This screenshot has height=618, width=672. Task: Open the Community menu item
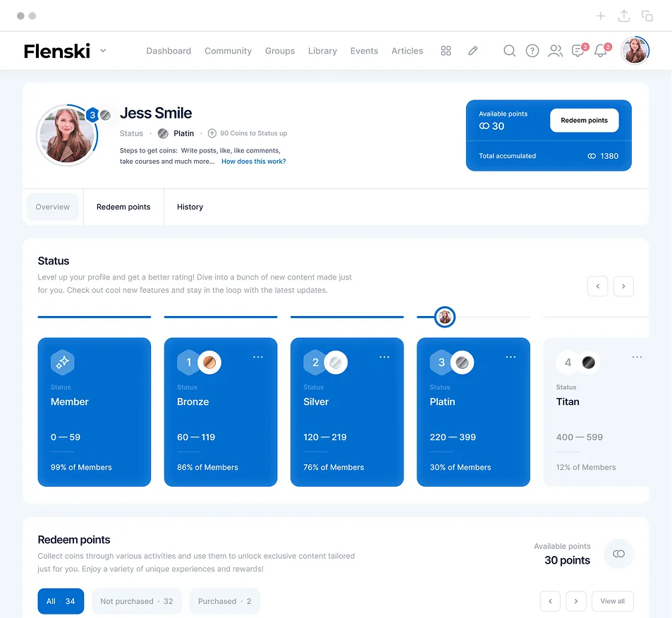click(228, 51)
